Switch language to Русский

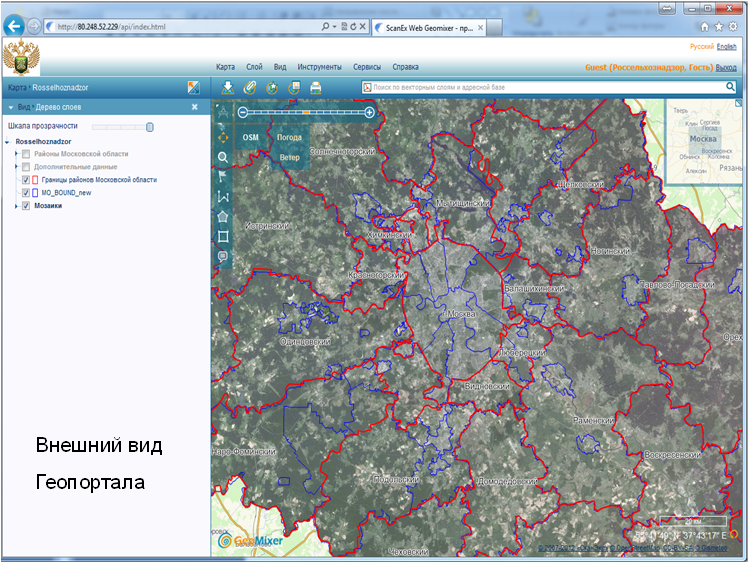(x=702, y=46)
